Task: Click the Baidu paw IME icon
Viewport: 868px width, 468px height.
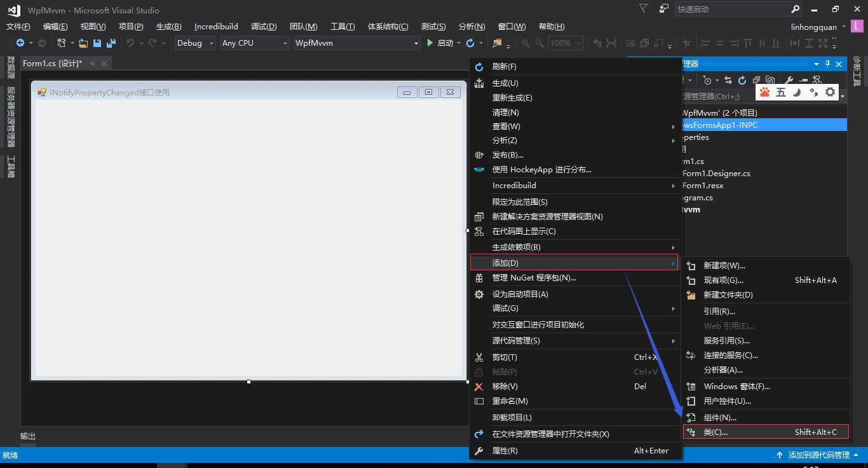Action: [764, 92]
